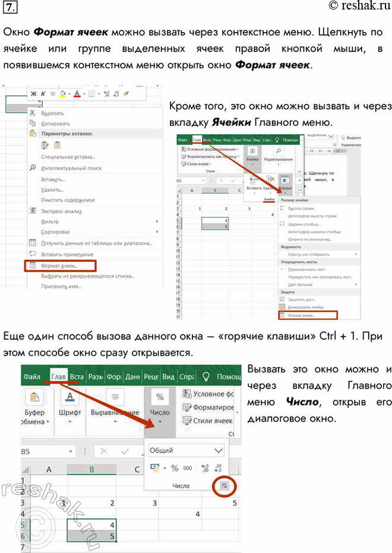Open the borders dropdown arrow
The image size is (392, 553).
coord(99,94)
